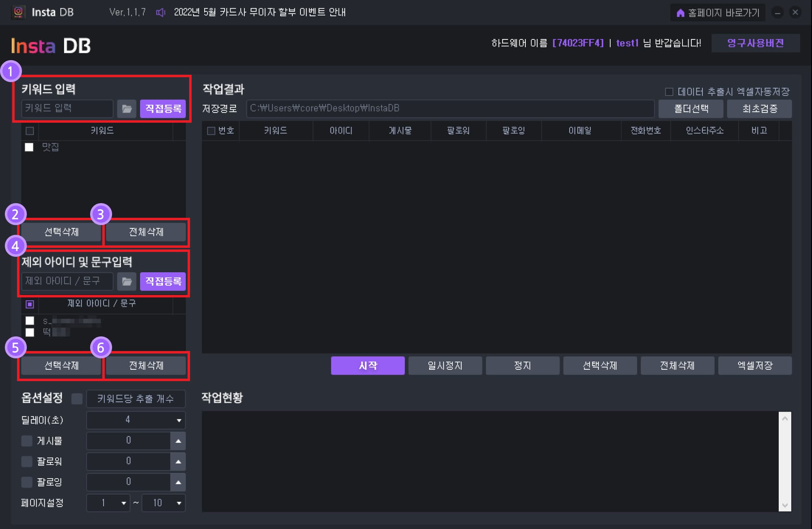Click 선택삭제 under the keyword list
This screenshot has width=812, height=529.
[61, 232]
